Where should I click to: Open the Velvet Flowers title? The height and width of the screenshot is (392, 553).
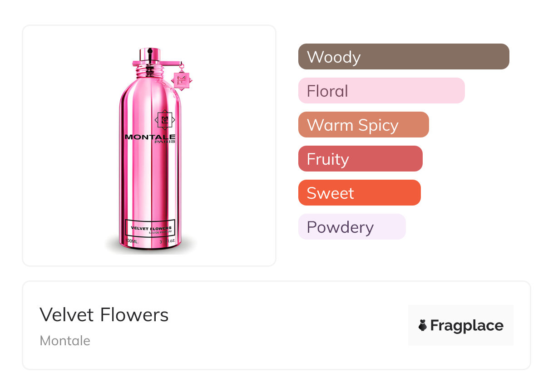pos(104,315)
